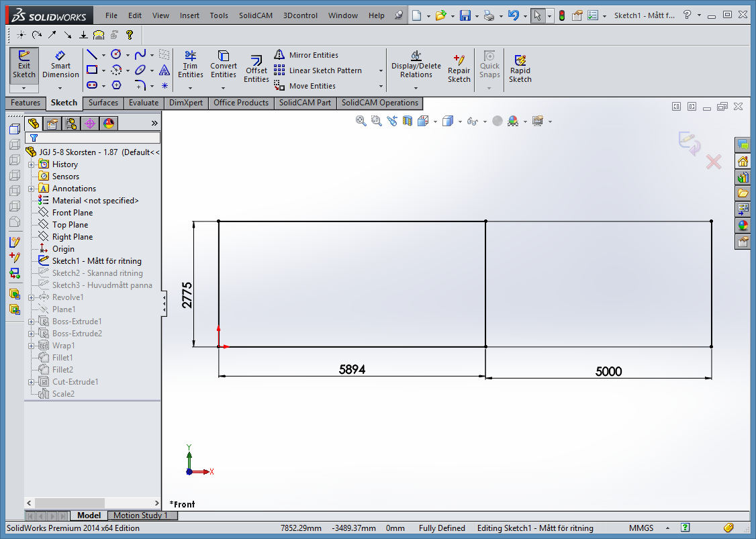
Task: Launch Rapid Sketch
Action: point(520,69)
